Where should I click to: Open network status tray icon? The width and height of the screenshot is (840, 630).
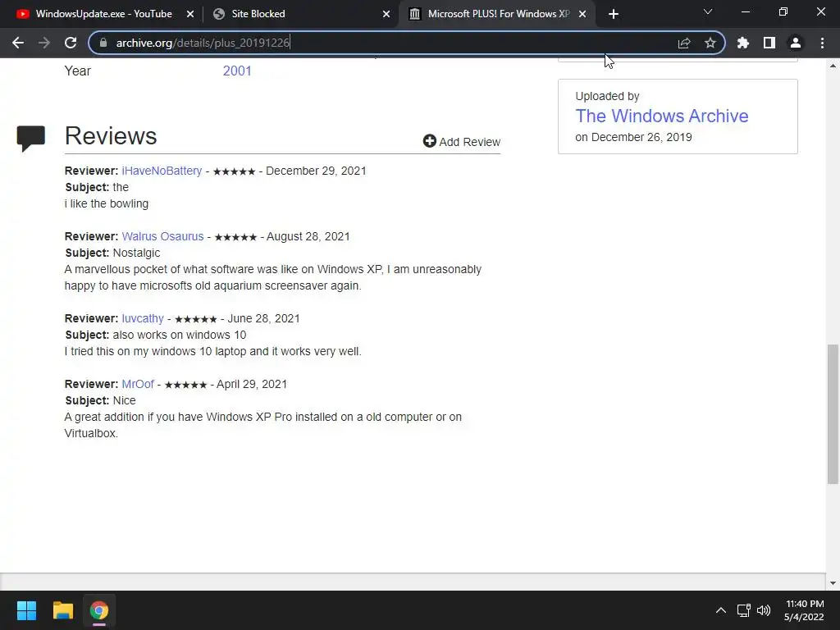pos(743,610)
